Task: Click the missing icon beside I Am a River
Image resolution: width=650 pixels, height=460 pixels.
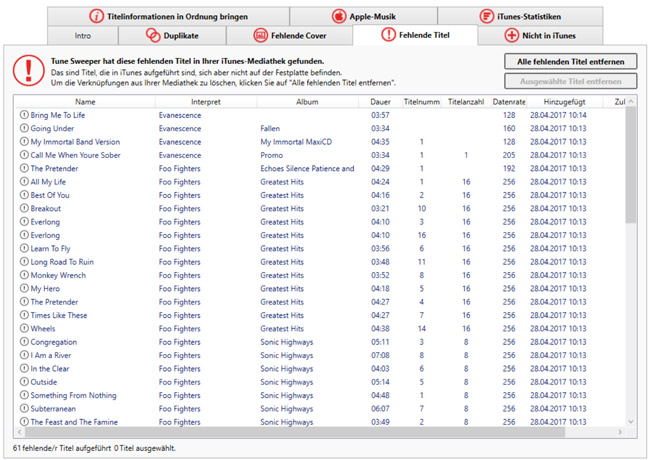Action: tap(24, 355)
